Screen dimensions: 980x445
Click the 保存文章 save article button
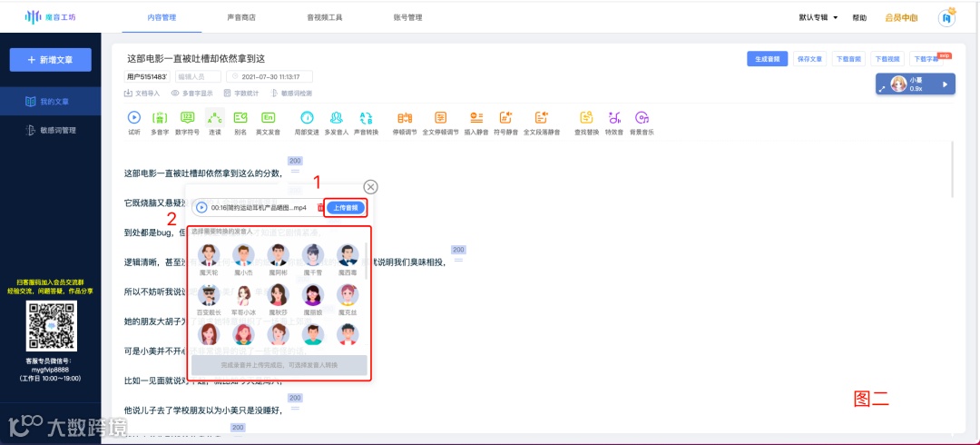coord(810,59)
